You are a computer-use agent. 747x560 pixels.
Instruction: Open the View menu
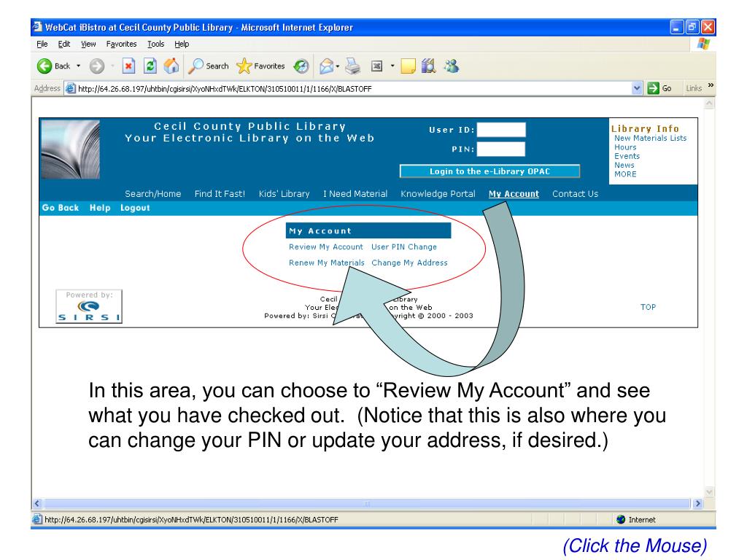tap(88, 44)
